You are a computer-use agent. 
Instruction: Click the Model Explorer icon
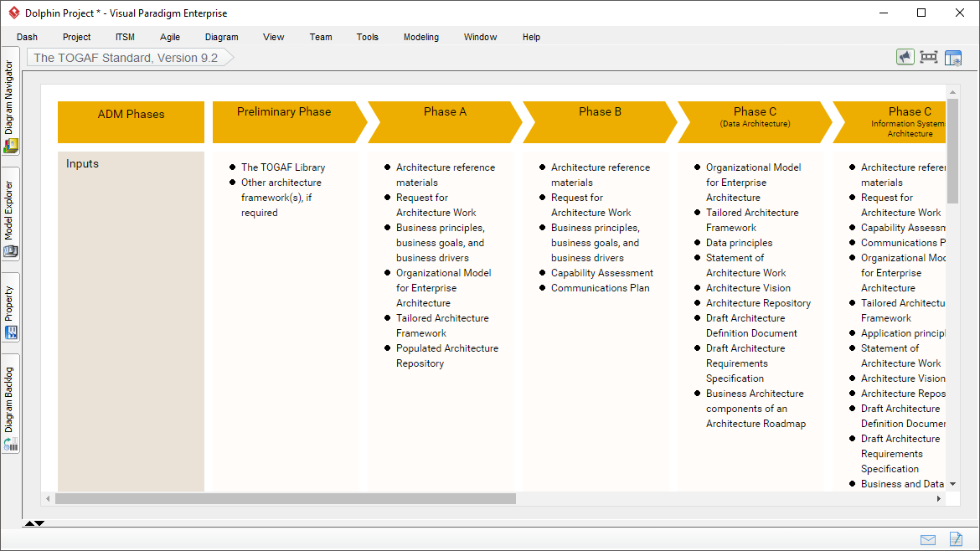point(11,252)
